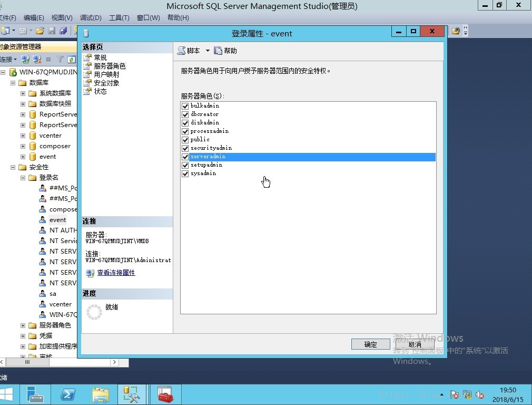The height and width of the screenshot is (405, 532).
Task: Toggle the sysadmin role checkbox
Action: click(x=185, y=174)
